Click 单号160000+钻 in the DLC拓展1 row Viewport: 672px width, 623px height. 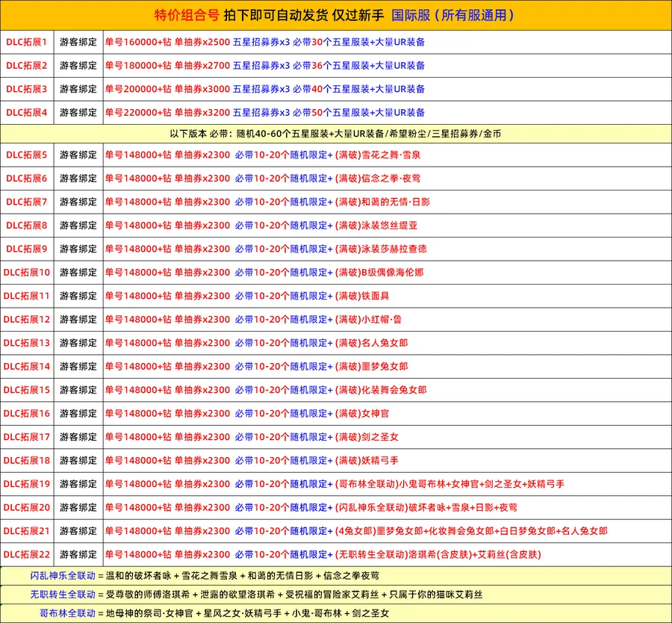click(138, 42)
